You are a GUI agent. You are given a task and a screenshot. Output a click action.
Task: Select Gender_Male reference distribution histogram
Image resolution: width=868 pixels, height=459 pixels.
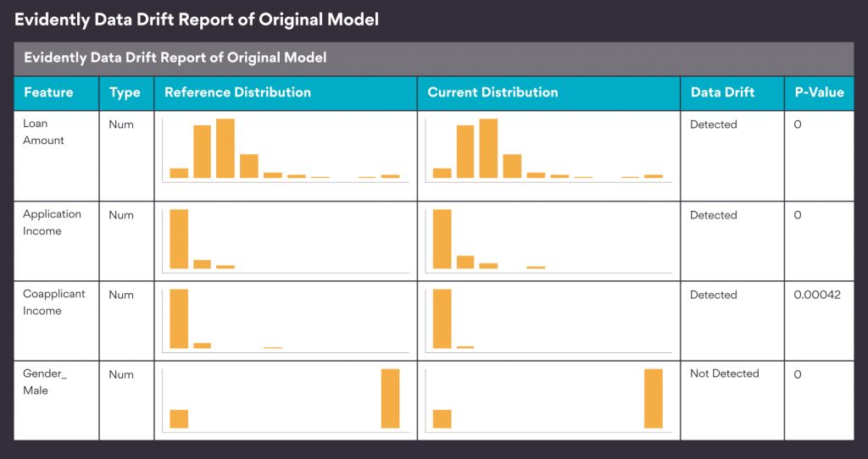coord(286,400)
